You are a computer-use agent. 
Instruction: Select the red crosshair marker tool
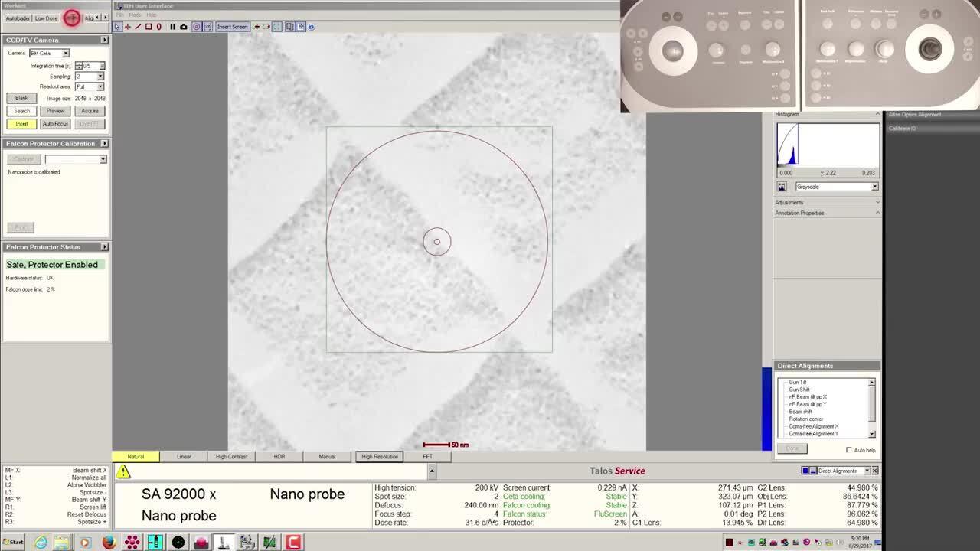pos(127,27)
